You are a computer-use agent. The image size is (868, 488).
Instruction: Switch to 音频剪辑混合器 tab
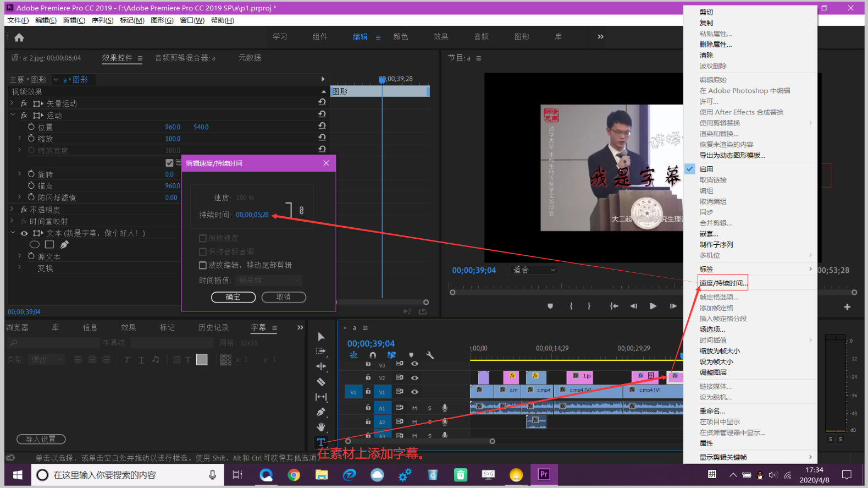click(x=185, y=58)
